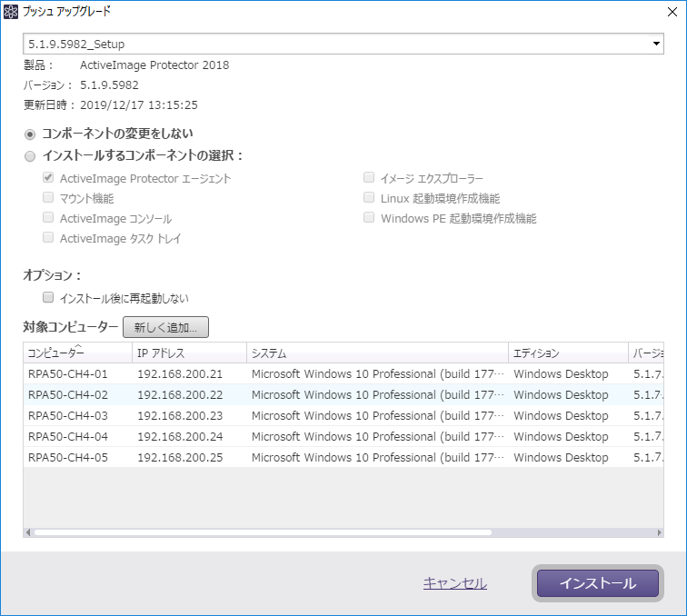687x616 pixels.
Task: Select 'インストールするコンポーネントの選択' radio button
Action: pyautogui.click(x=30, y=155)
